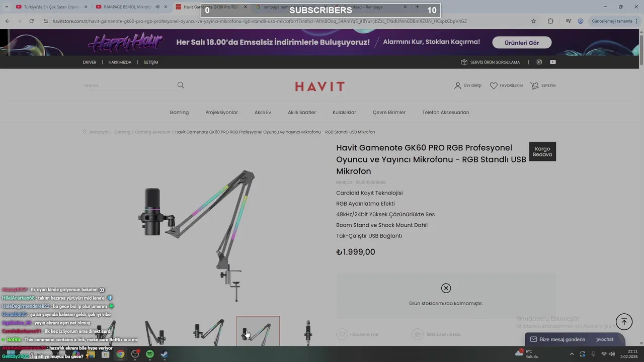Screen dimensions: 644x362
Task: Click the ₺1.999,00 price text
Action: 356,252
